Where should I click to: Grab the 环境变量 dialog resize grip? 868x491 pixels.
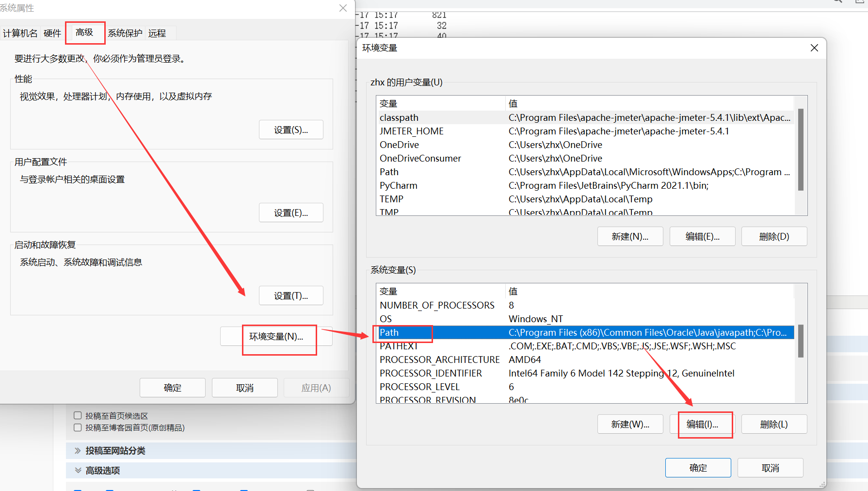(x=822, y=485)
